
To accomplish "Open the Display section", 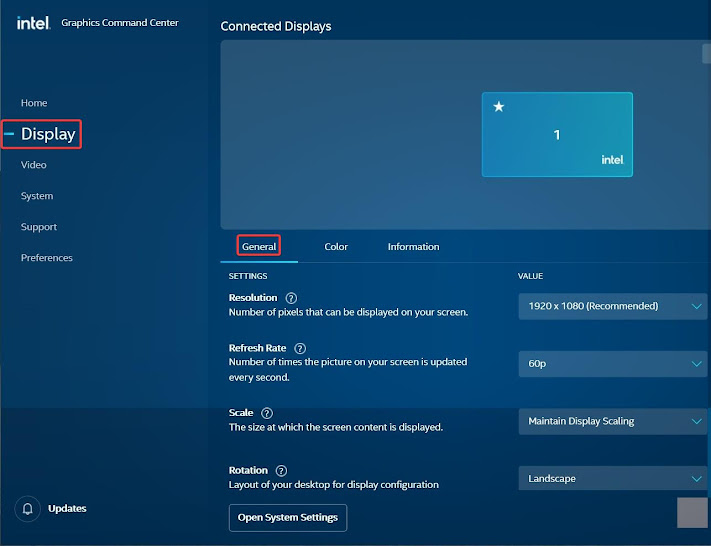I will 48,134.
